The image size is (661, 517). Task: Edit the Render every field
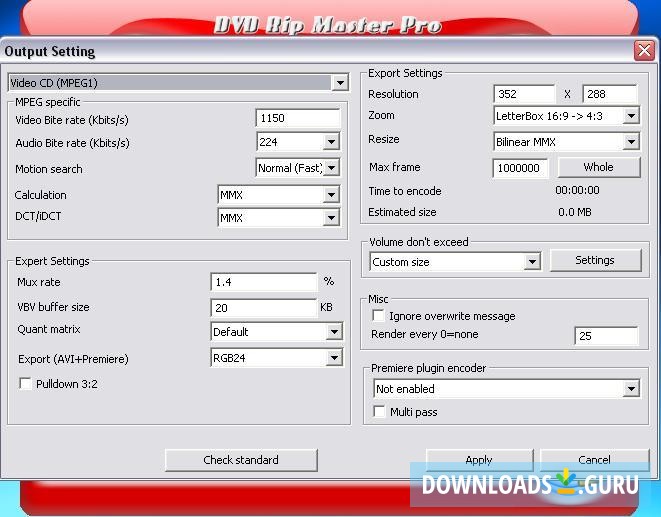point(606,336)
